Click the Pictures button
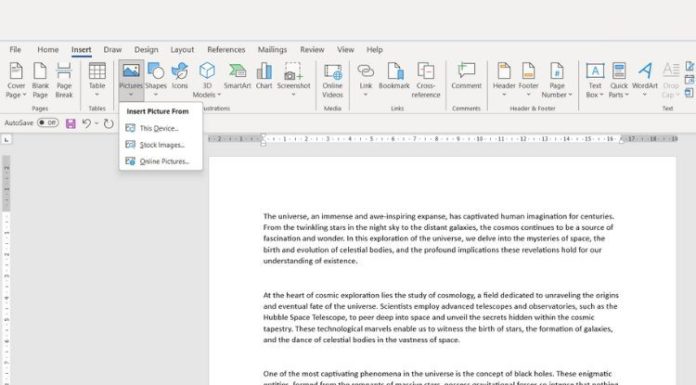The height and width of the screenshot is (385, 696). coord(131,80)
